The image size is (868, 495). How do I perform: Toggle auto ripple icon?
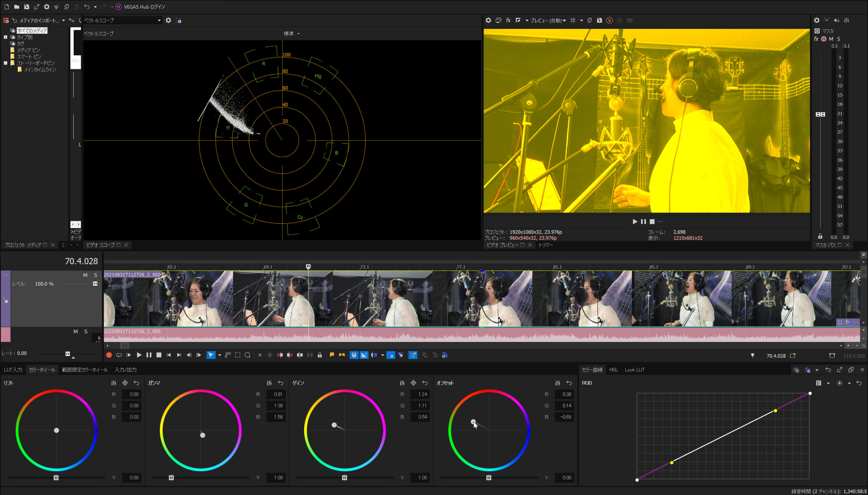374,355
